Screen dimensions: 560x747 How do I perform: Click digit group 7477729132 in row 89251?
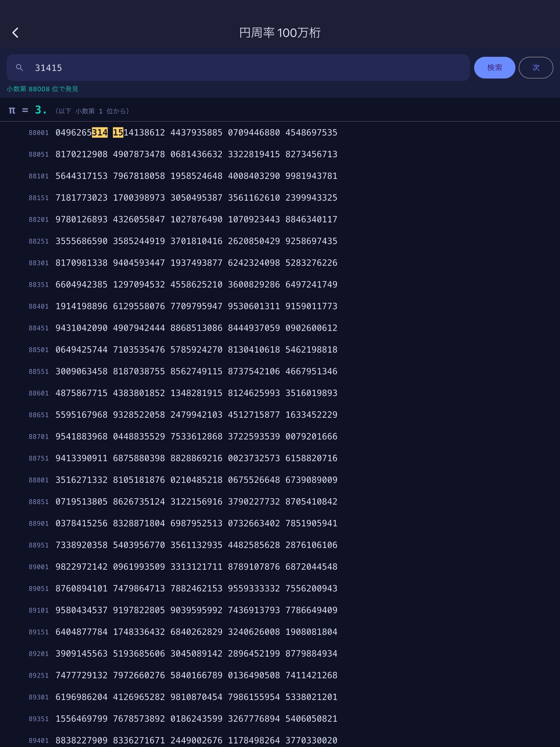[x=82, y=675]
